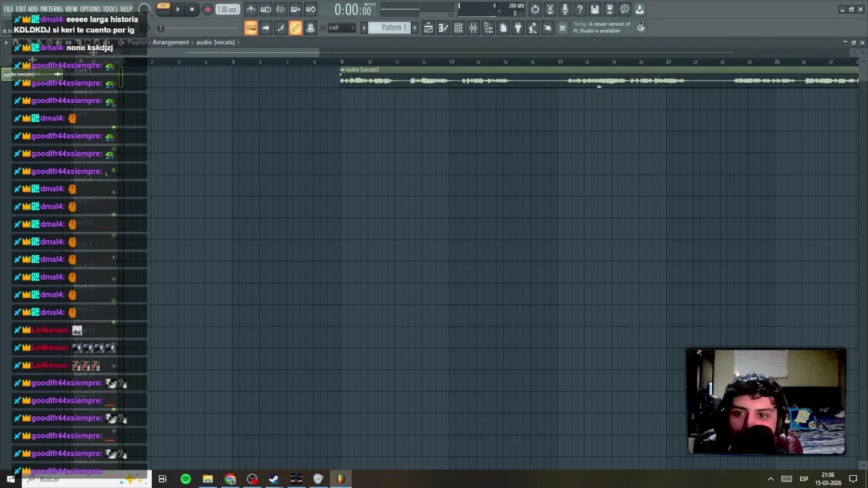Click the question mark help icon
The image size is (868, 488).
[580, 9]
